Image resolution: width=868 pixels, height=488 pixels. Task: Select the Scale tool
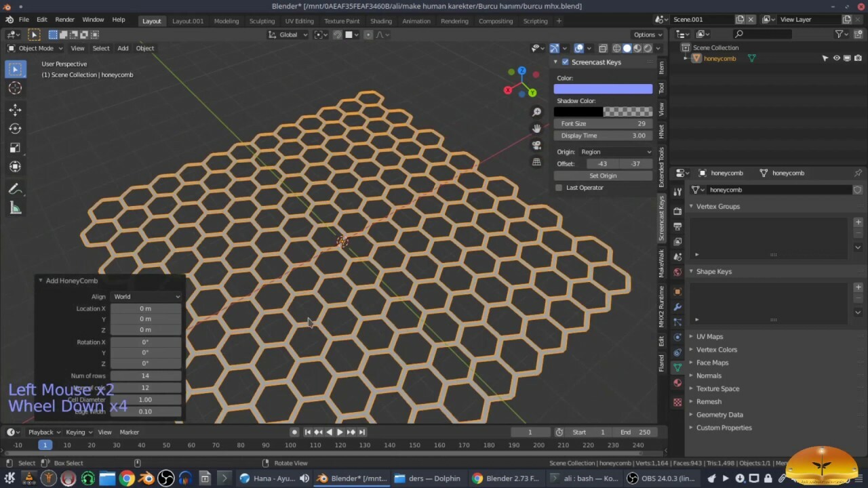coord(15,147)
